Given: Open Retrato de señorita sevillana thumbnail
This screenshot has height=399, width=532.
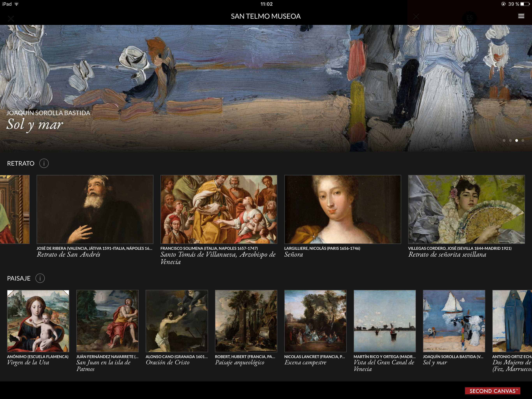Looking at the screenshot, I should (x=466, y=209).
